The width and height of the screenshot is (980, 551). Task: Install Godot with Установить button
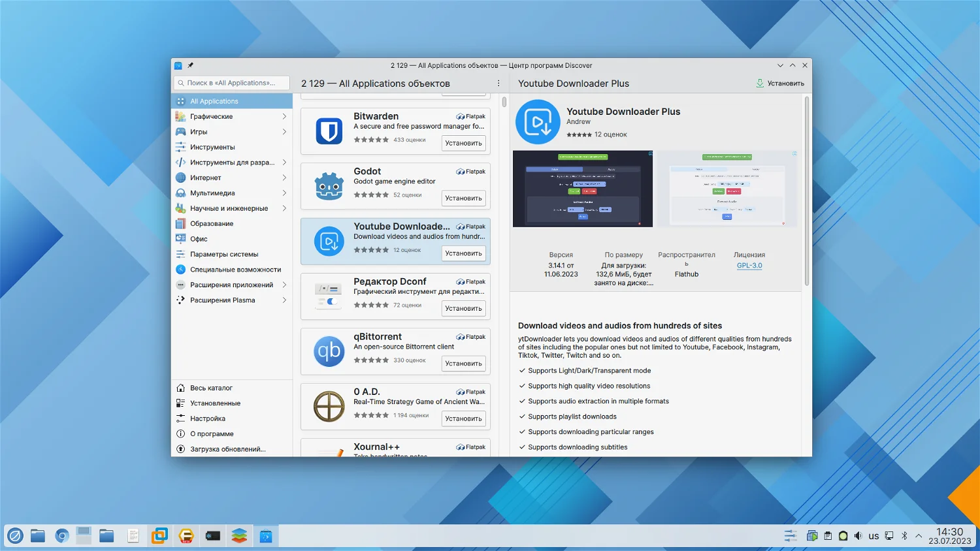coord(464,198)
